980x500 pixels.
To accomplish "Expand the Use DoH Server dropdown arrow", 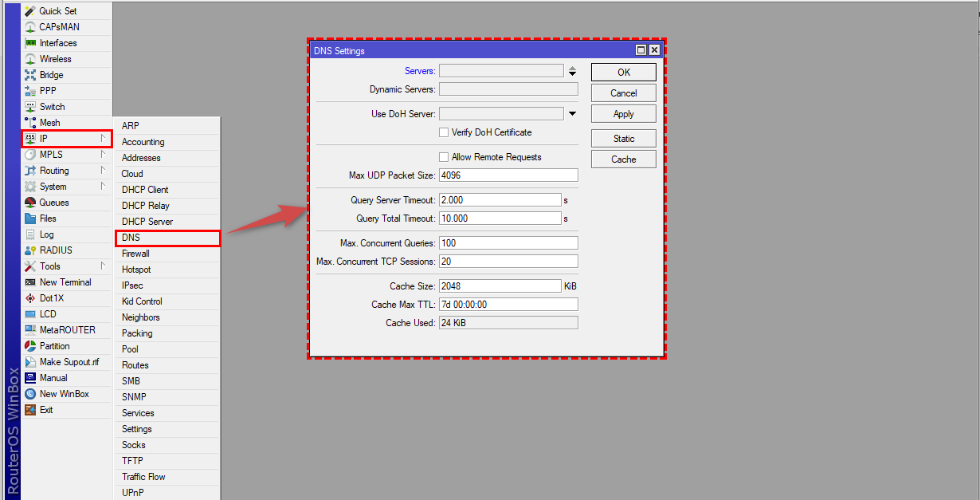I will pos(572,114).
